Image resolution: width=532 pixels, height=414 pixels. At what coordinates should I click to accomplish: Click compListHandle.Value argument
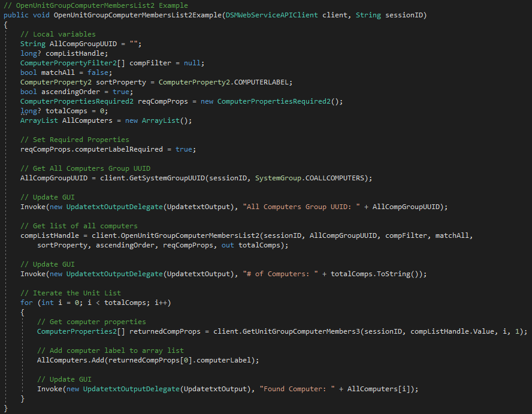pos(452,331)
